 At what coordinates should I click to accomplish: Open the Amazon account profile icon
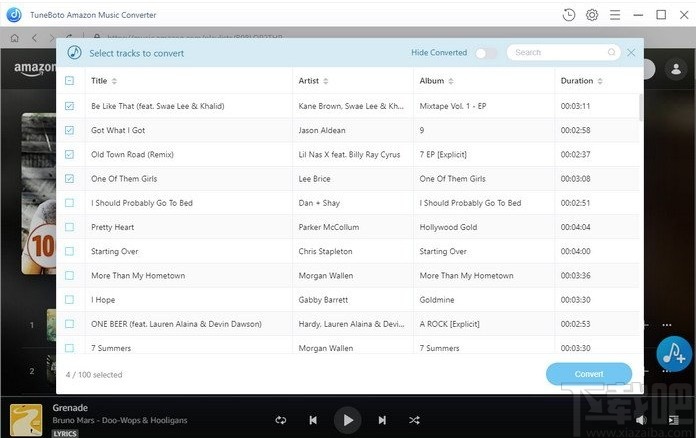coord(676,69)
